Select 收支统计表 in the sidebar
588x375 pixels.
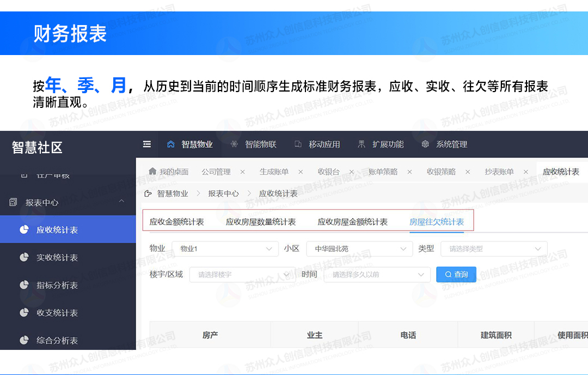pyautogui.click(x=57, y=313)
